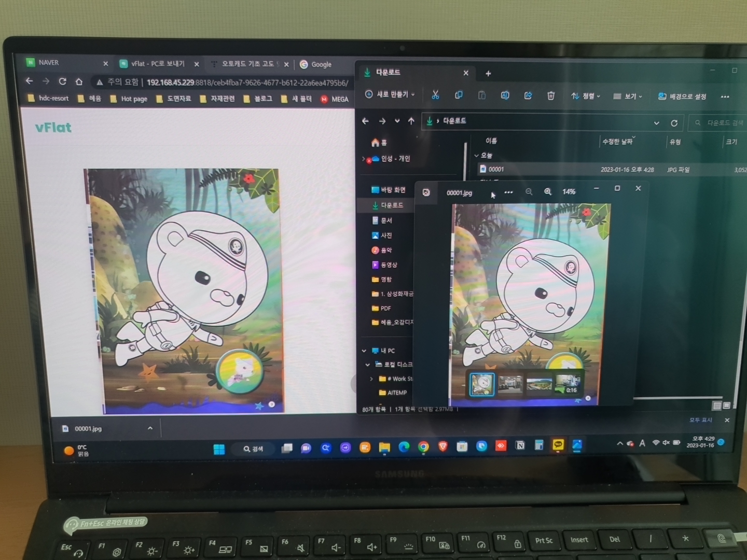Select the PDF folder in the navigation pane

[381, 309]
